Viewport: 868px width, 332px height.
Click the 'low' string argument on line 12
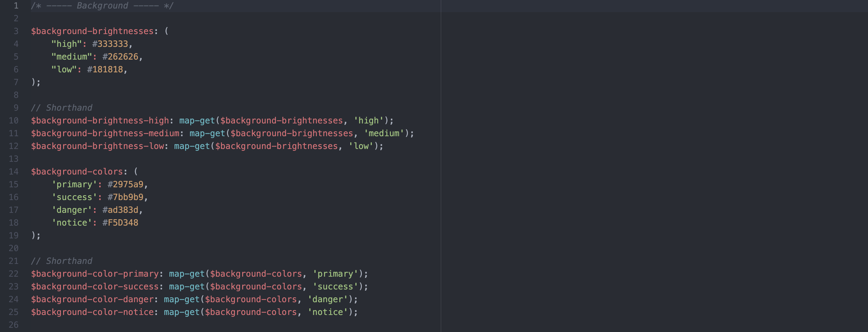(x=361, y=146)
